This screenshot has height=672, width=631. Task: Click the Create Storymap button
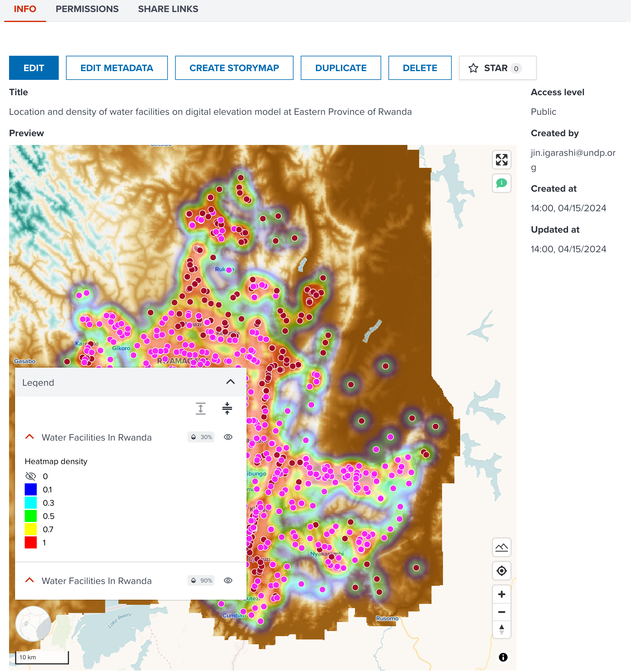pos(234,68)
